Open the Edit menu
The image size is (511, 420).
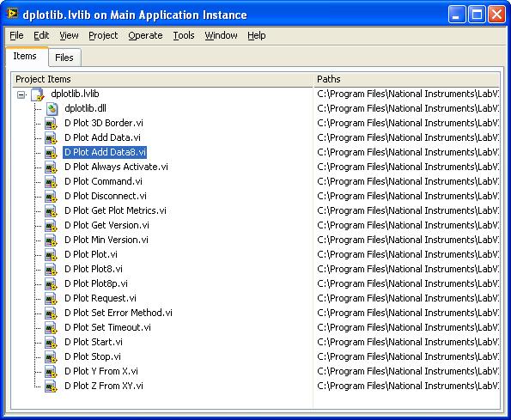point(41,35)
